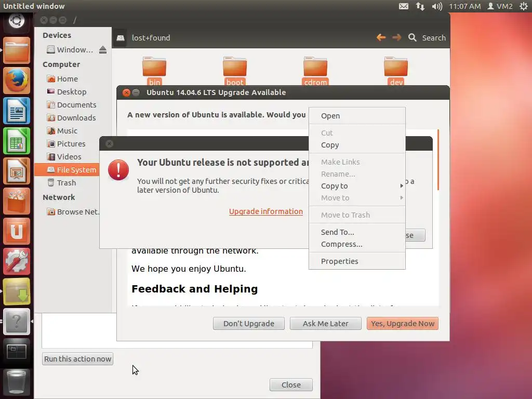Click the Search magnifier in Files toolbar
Screen dimensions: 532x399
click(412, 37)
